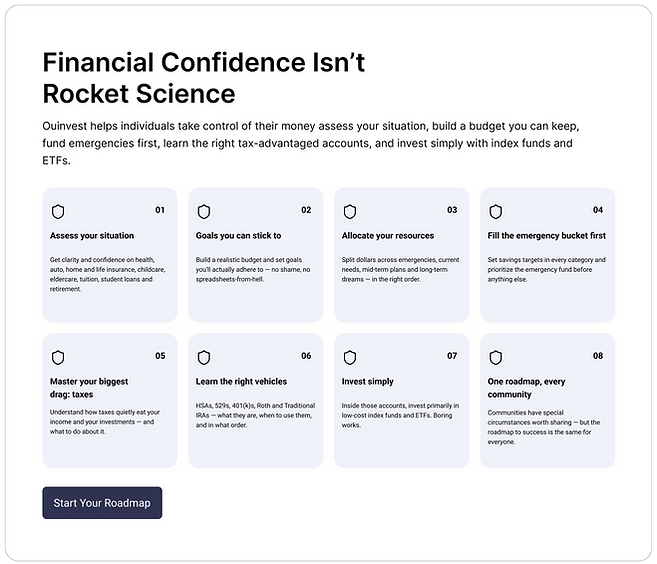Select 'Allocate your resources' heading
The height and width of the screenshot is (564, 657).
388,235
